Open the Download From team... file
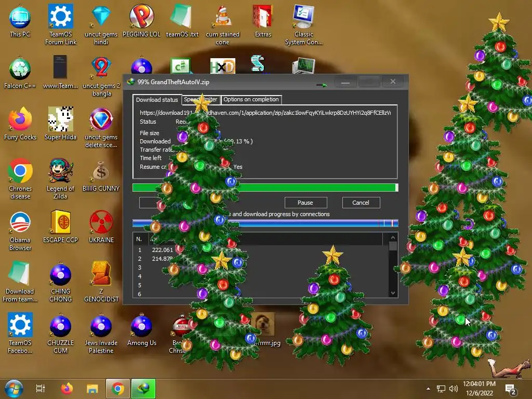Image resolution: width=532 pixels, height=399 pixels. 20,282
